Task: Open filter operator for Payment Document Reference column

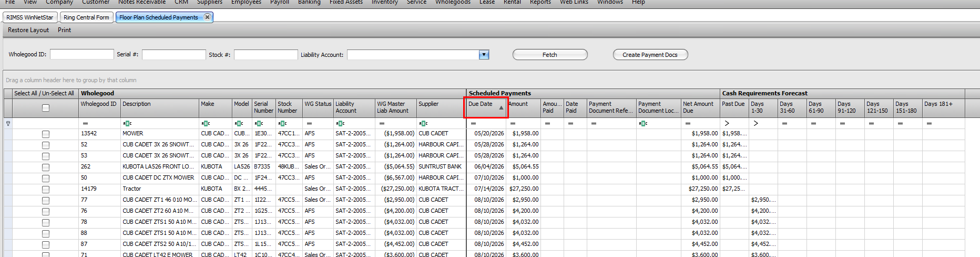Action: (x=594, y=123)
